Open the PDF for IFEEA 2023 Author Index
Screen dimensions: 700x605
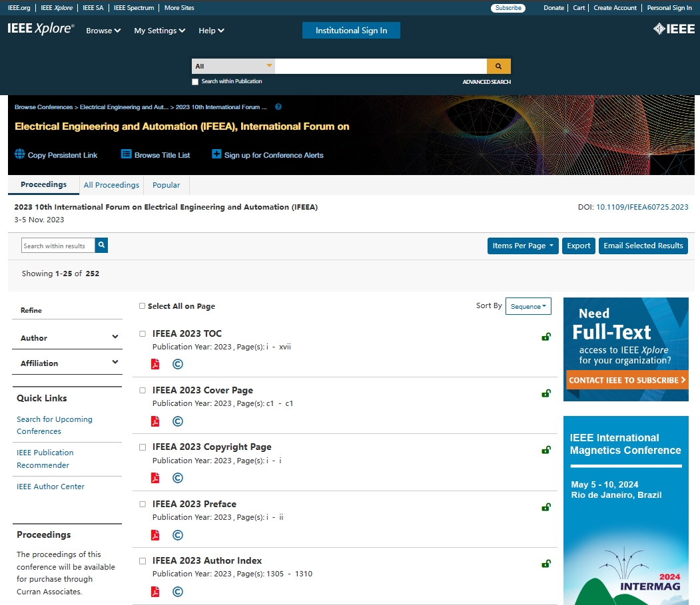coord(155,592)
